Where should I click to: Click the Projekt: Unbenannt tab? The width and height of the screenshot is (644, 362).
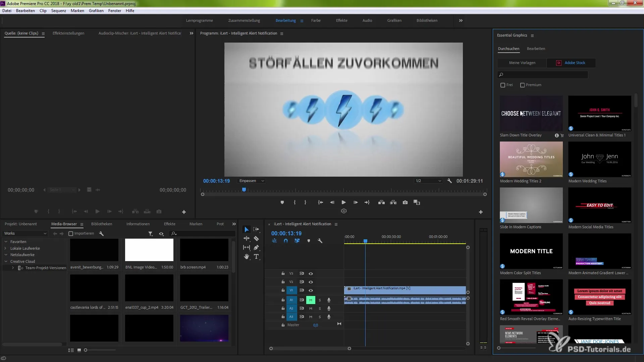(21, 224)
